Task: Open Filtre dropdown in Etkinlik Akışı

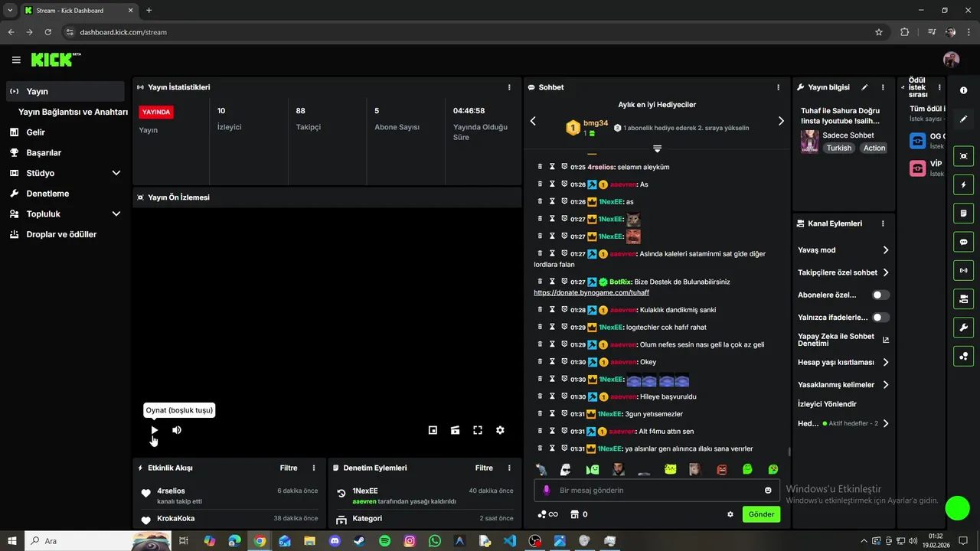Action: 288,468
